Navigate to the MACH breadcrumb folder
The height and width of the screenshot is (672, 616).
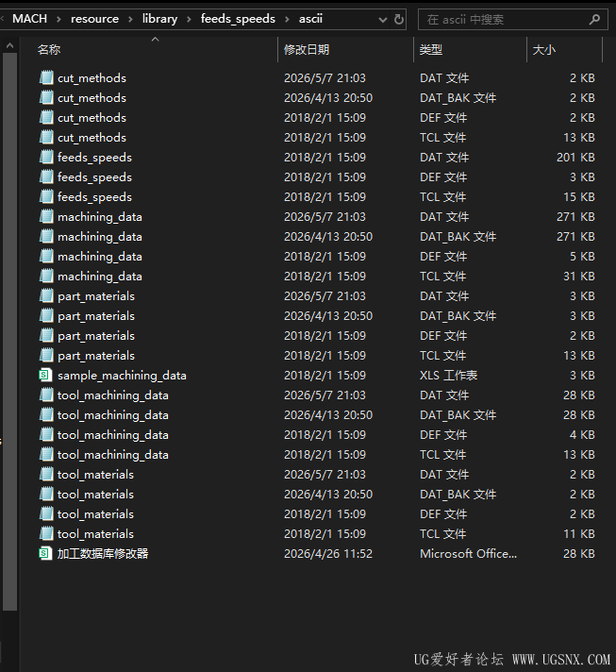point(29,19)
